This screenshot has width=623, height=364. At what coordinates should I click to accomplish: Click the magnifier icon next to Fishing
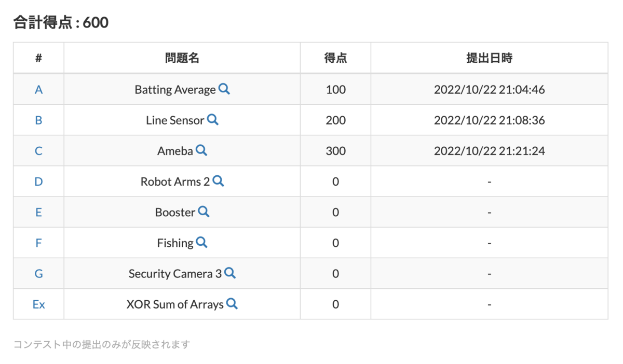[202, 243]
